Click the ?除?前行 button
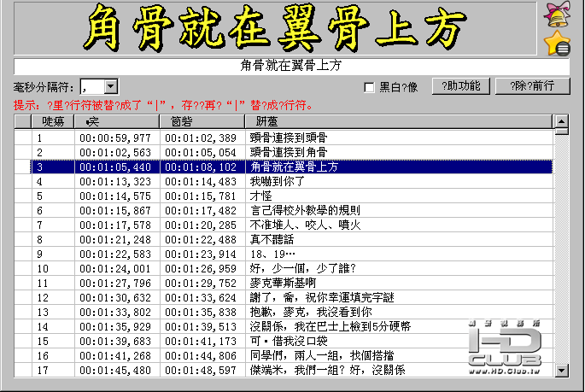The image size is (585, 392). (532, 86)
